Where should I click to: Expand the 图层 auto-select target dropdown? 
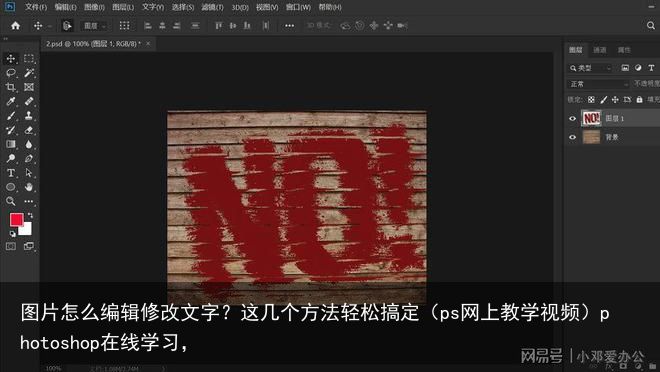pos(94,26)
